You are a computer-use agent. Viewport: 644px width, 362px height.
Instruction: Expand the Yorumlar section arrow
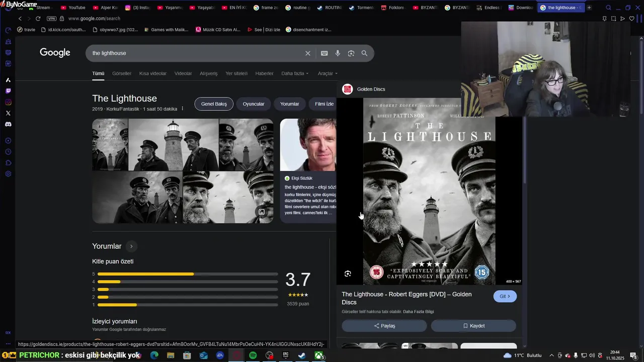tap(131, 246)
